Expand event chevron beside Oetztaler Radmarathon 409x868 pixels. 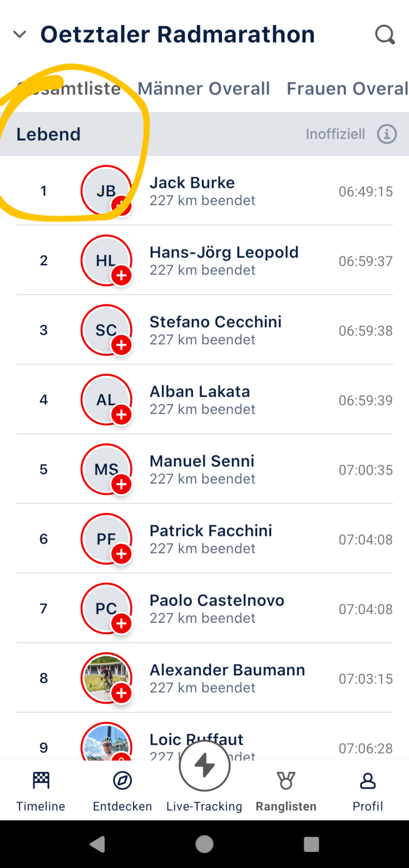(x=20, y=35)
